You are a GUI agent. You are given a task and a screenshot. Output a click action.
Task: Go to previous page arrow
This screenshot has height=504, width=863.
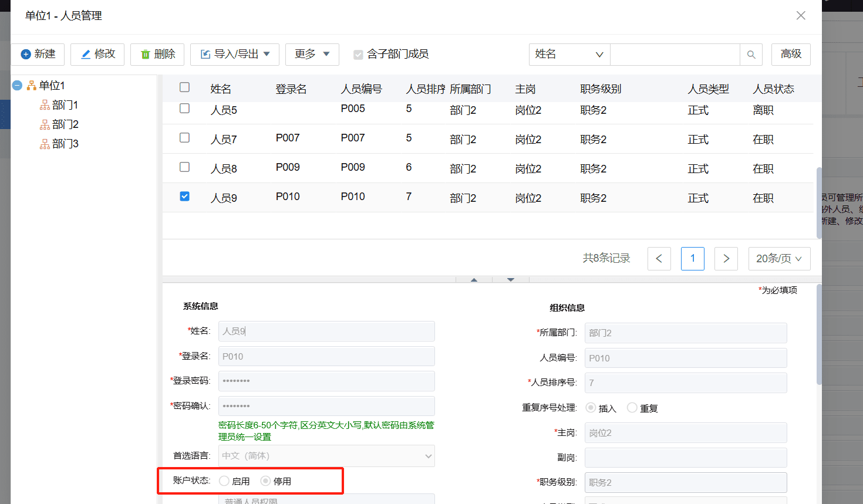click(x=659, y=259)
